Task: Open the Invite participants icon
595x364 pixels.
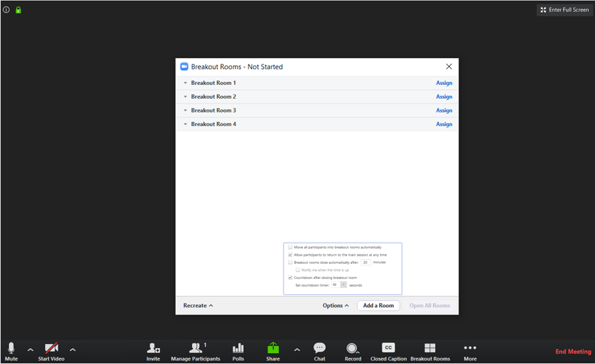Action: pyautogui.click(x=153, y=350)
